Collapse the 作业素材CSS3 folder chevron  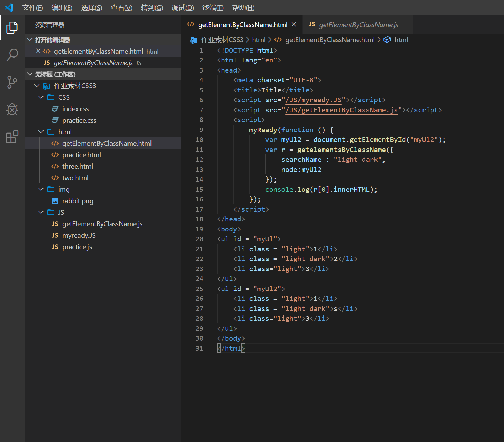tap(37, 86)
